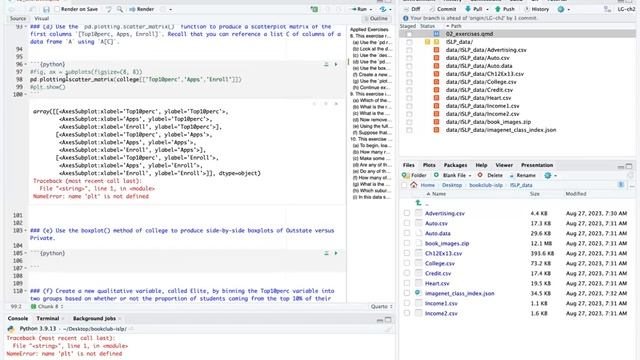The width and height of the screenshot is (640, 360).
Task: Click the Git Pull arrow icon
Action: 468,9
